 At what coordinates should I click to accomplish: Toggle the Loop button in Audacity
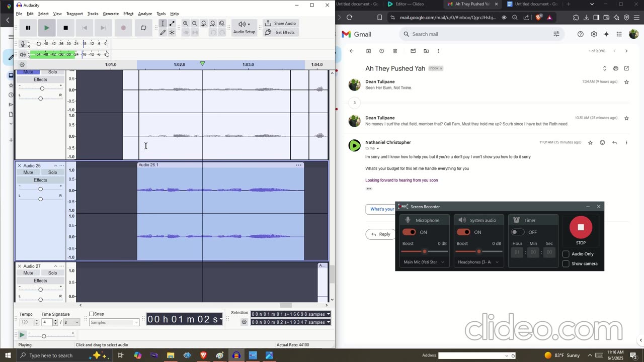coord(143,28)
